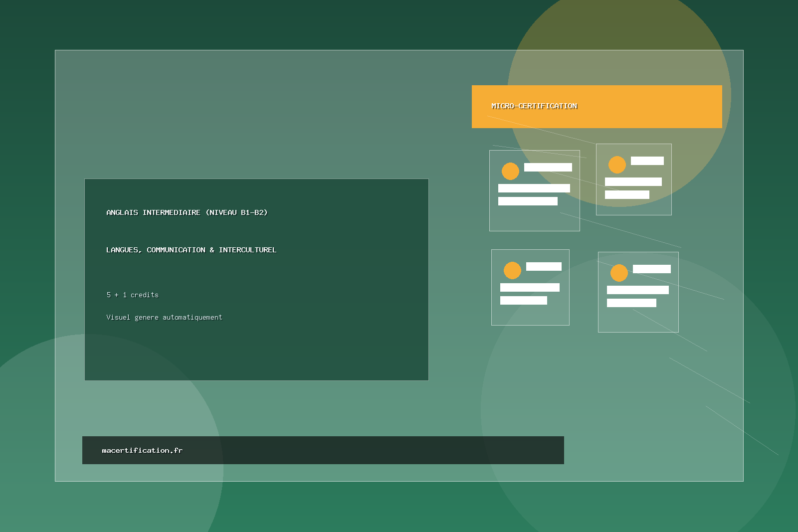Screen dimensions: 798x532
Task: Select the middle white bar in the top-left card
Action: click(x=534, y=188)
